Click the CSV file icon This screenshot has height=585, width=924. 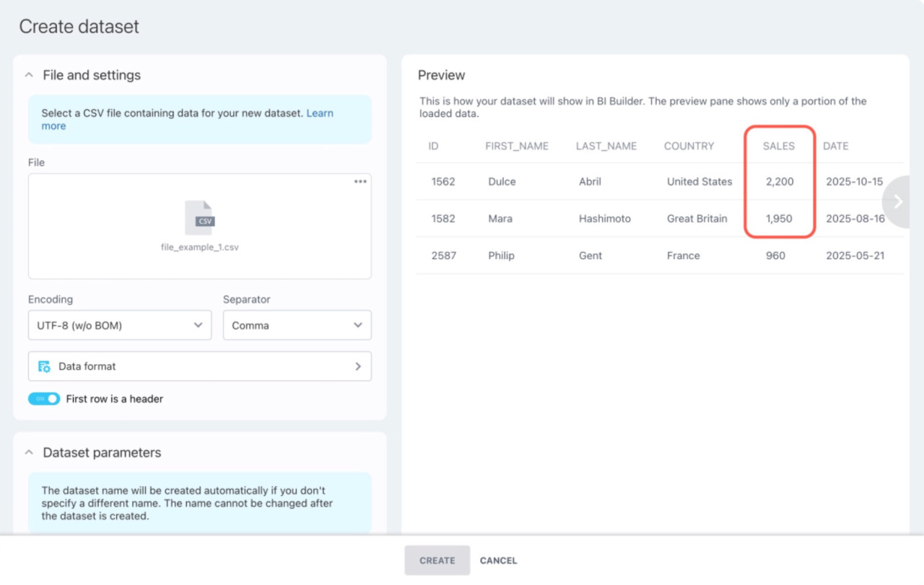[x=199, y=218]
